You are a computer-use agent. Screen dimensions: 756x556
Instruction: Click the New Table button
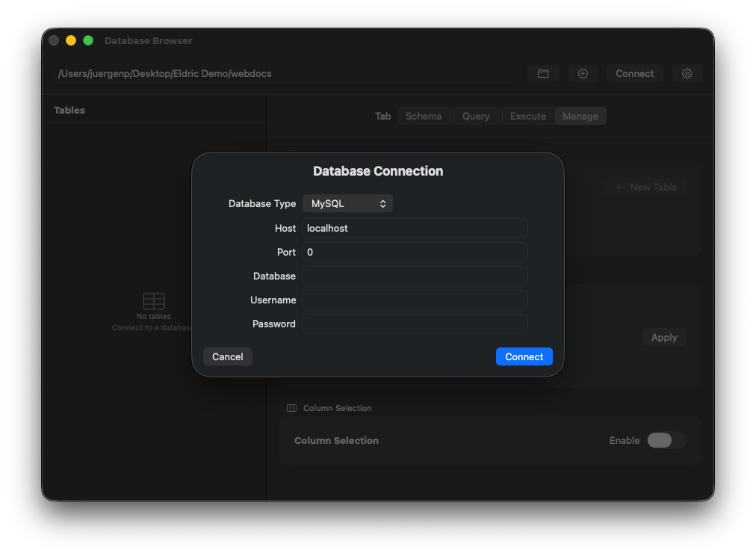(645, 187)
